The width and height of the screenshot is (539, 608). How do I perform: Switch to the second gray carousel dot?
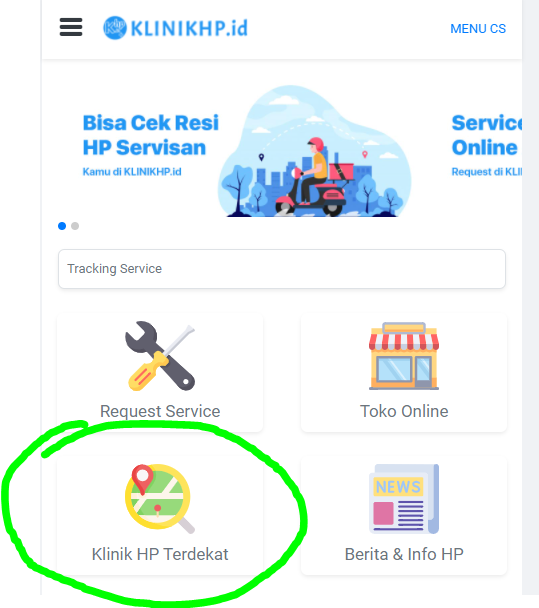pos(75,226)
